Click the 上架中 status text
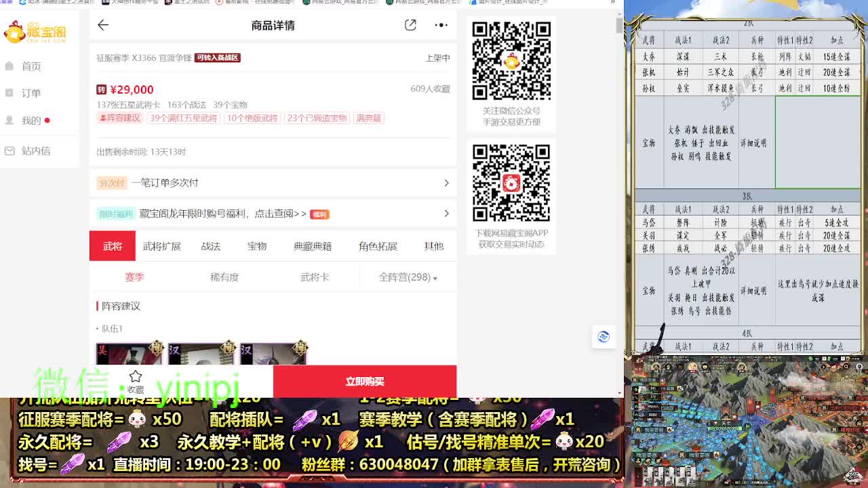This screenshot has height=488, width=868. tap(437, 58)
